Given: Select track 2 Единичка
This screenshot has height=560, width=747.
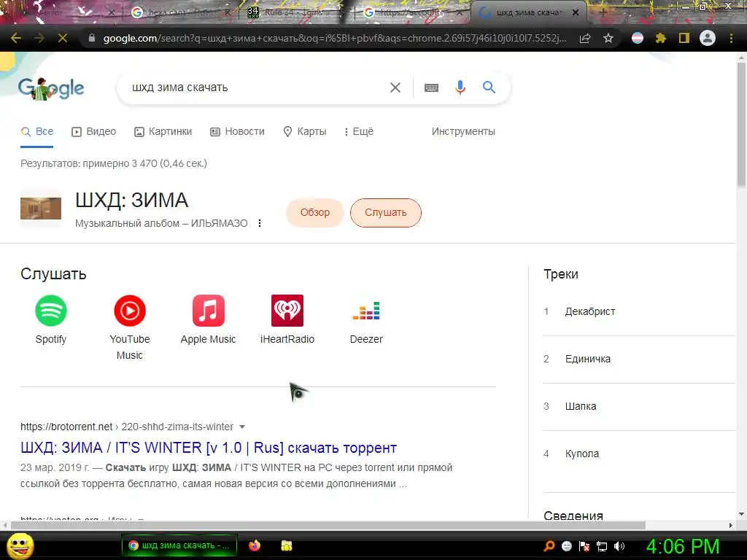Looking at the screenshot, I should tap(639, 359).
